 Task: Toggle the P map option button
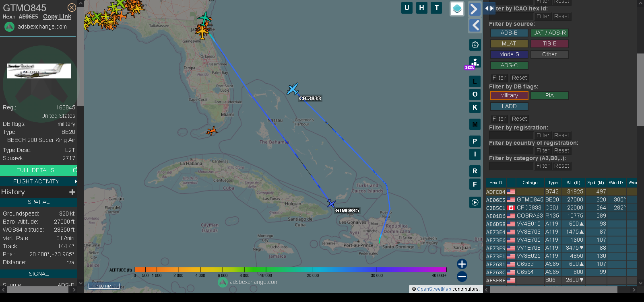click(475, 141)
